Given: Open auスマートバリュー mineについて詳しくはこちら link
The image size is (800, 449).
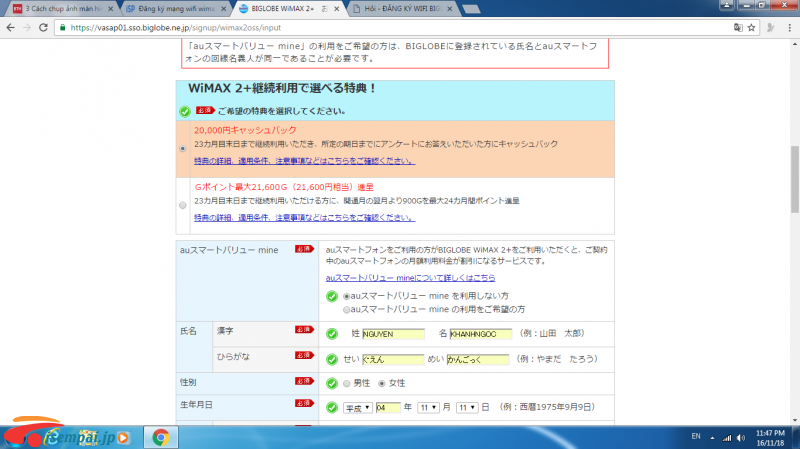Looking at the screenshot, I should coord(410,278).
